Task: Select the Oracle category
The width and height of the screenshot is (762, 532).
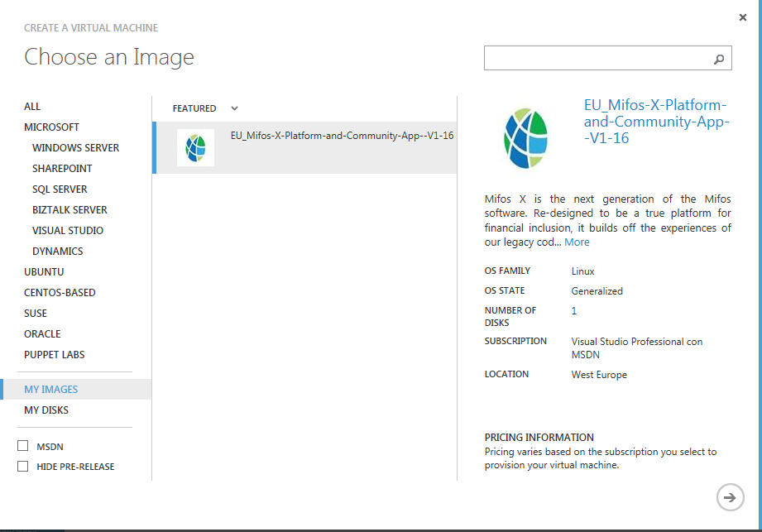Action: click(x=42, y=334)
